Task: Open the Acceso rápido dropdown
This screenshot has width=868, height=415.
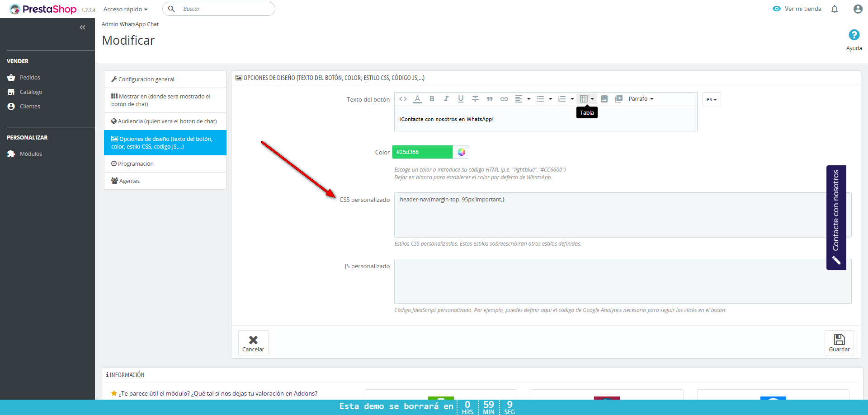Action: (126, 9)
